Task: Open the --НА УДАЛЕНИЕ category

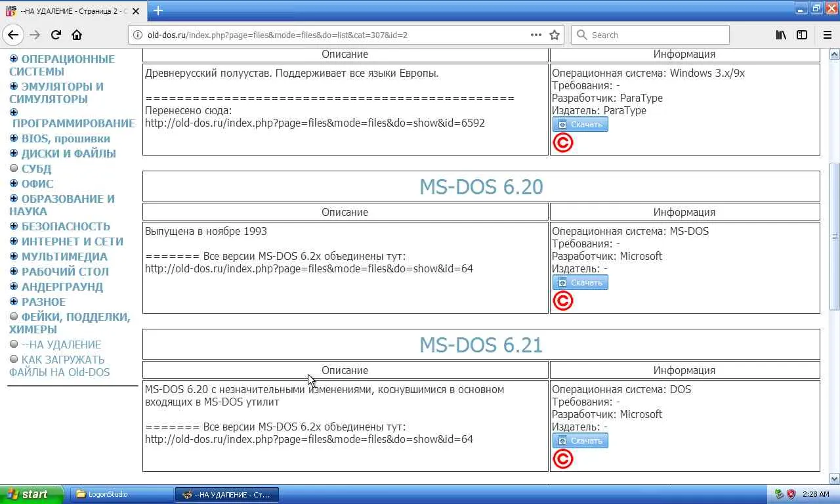Action: (61, 345)
